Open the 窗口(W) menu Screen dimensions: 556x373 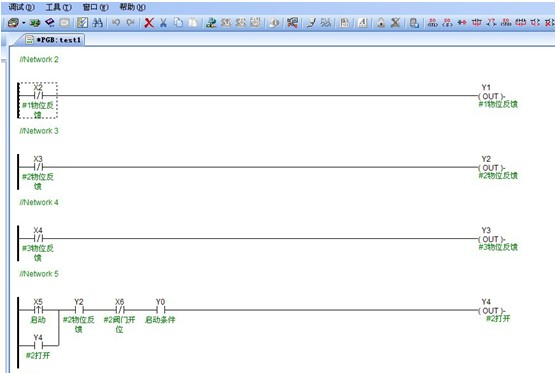click(95, 7)
